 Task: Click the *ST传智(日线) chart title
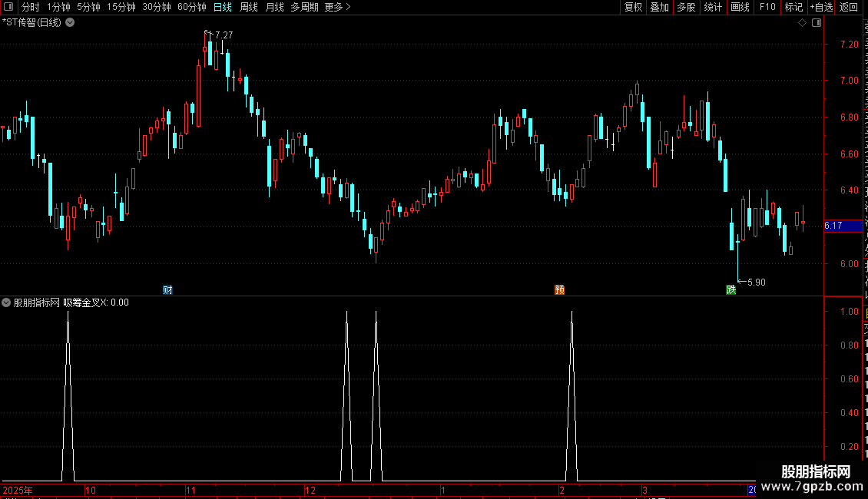pos(31,23)
